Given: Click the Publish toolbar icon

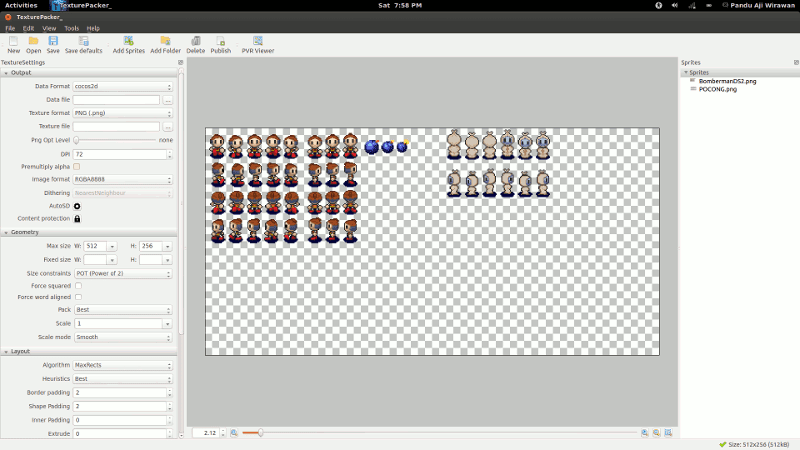Looking at the screenshot, I should click(x=220, y=41).
